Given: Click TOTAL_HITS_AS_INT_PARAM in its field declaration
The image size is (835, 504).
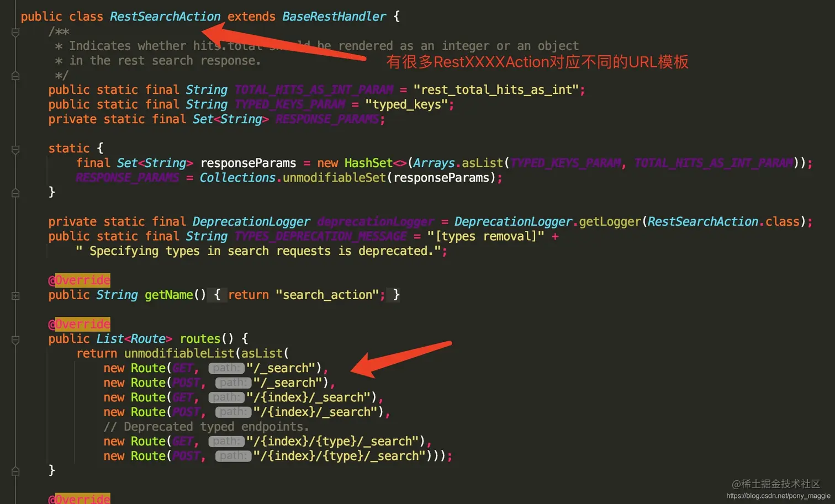Looking at the screenshot, I should point(314,89).
